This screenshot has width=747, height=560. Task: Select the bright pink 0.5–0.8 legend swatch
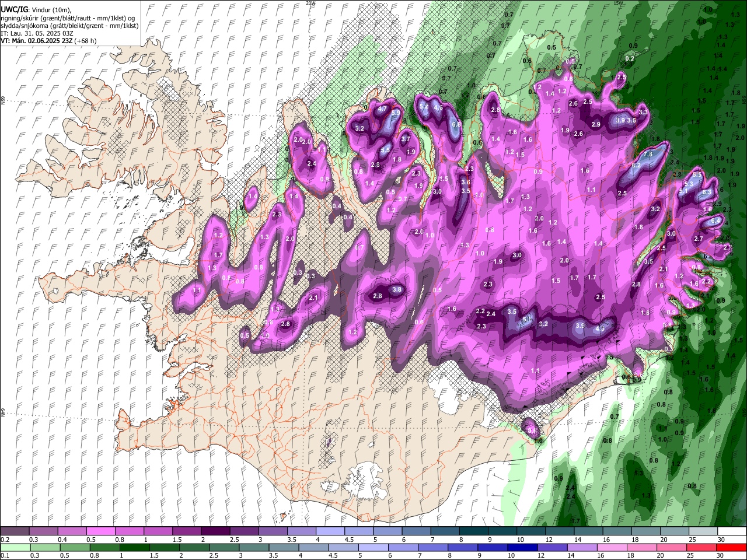pyautogui.click(x=100, y=531)
